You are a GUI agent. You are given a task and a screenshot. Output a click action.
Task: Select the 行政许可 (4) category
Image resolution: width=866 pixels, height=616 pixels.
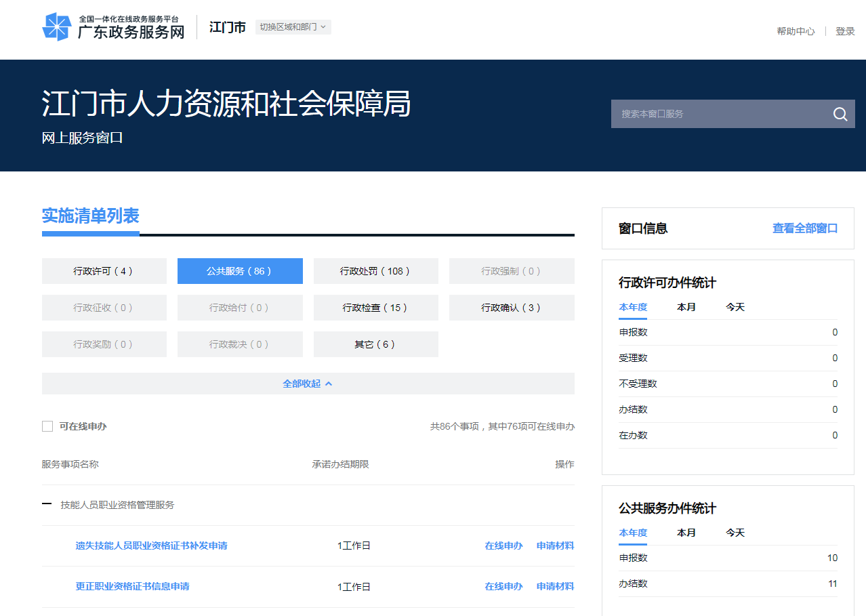click(x=104, y=271)
